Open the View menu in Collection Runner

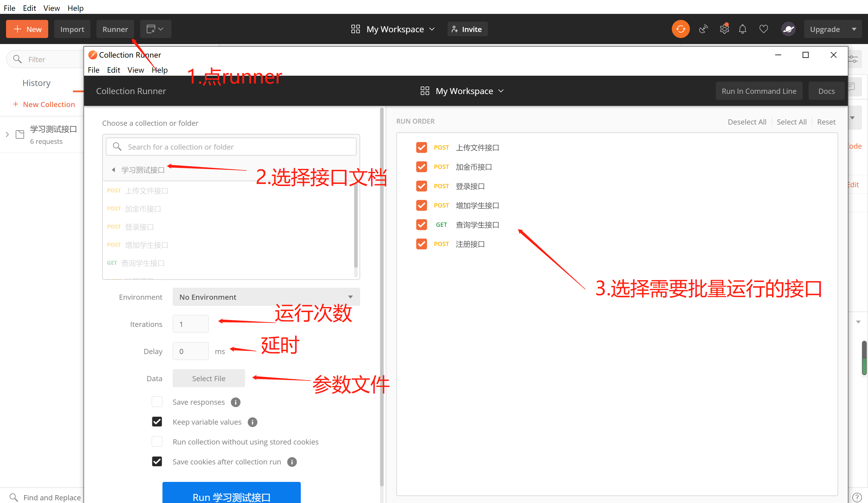(x=135, y=70)
